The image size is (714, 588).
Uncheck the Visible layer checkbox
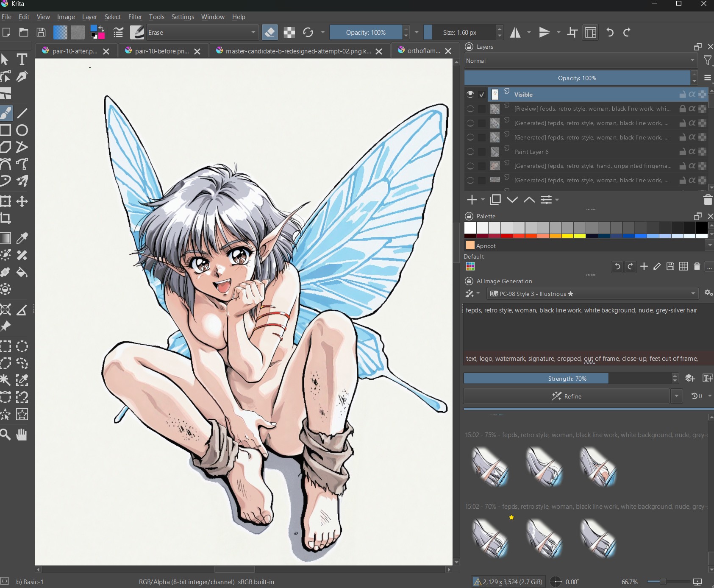(x=482, y=95)
